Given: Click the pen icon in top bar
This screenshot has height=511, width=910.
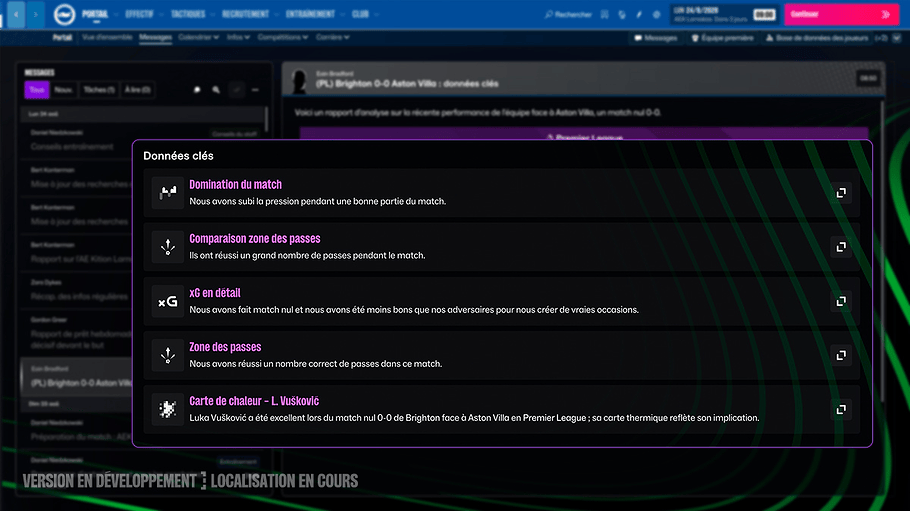Looking at the screenshot, I should point(639,15).
